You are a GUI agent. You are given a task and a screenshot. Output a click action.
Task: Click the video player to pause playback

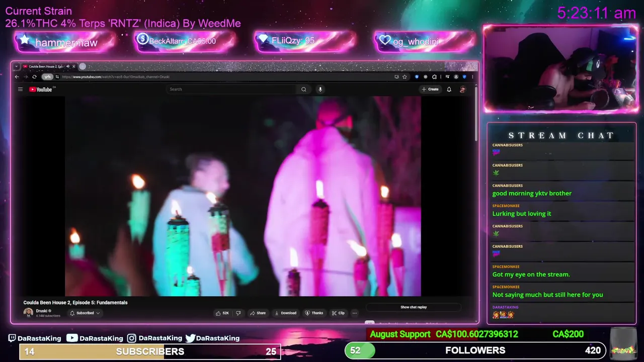pyautogui.click(x=243, y=196)
